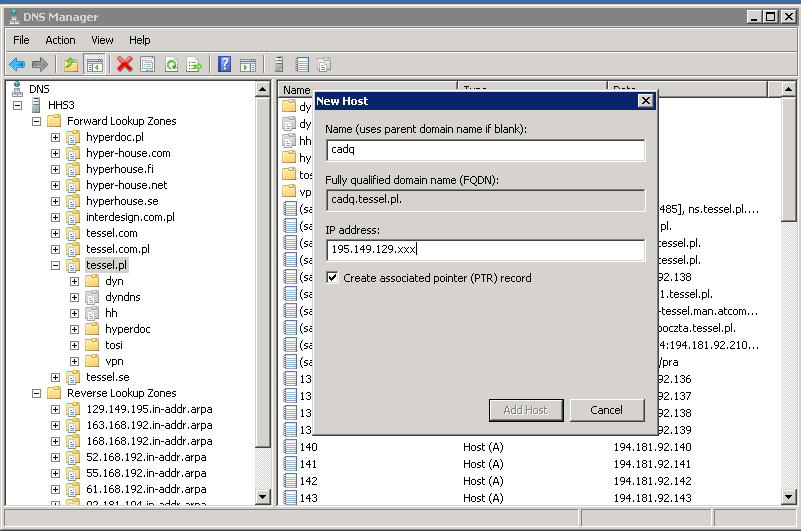Toggle the Action pane toolbar icon

coord(248,64)
